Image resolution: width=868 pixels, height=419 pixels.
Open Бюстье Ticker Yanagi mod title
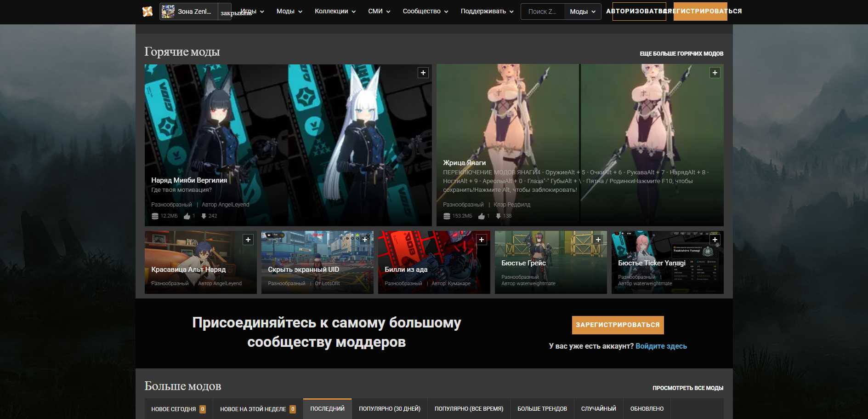652,263
